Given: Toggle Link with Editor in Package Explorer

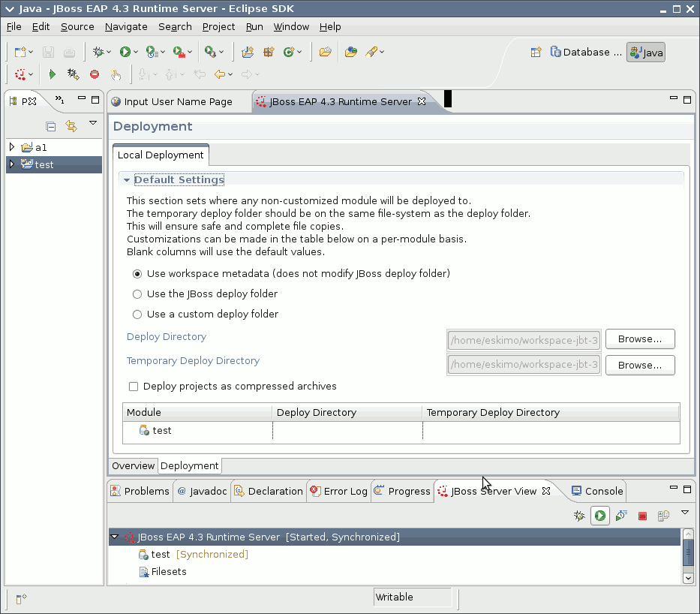Looking at the screenshot, I should [x=71, y=126].
